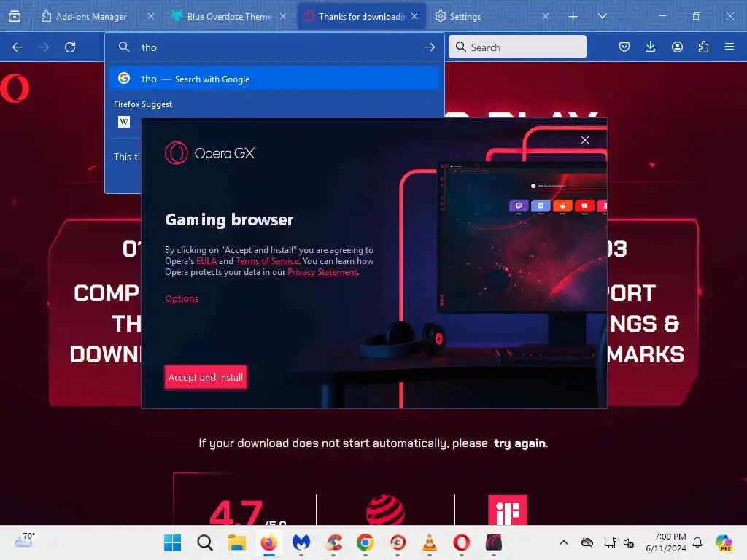Close the Settings tab
The width and height of the screenshot is (747, 560).
click(546, 16)
